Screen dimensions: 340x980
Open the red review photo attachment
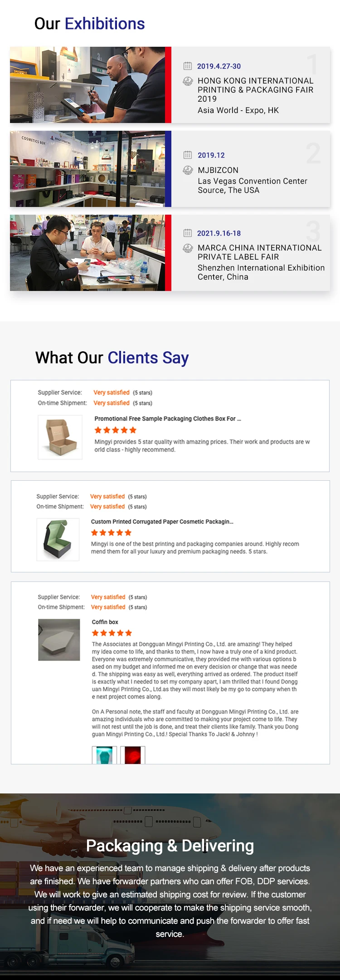click(133, 755)
